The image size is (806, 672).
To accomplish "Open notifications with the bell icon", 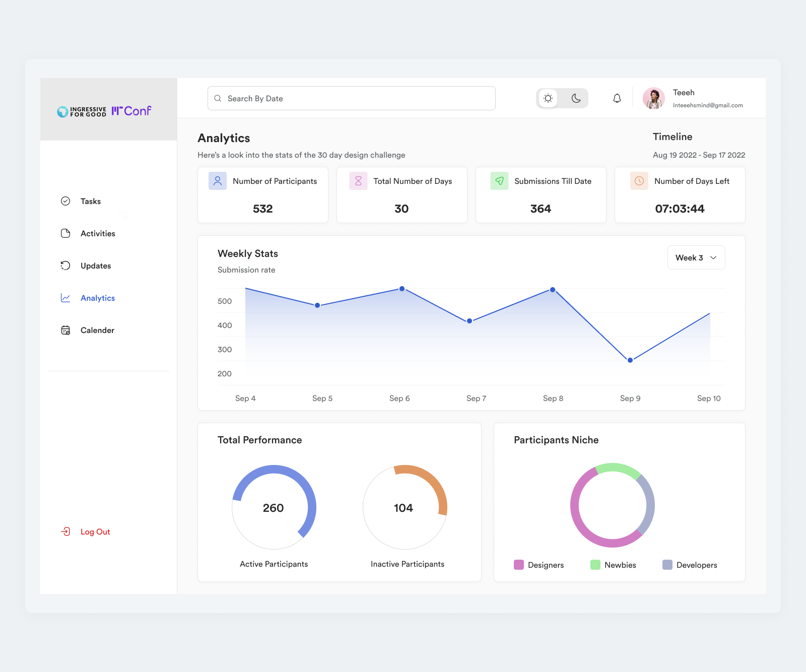I will (617, 98).
